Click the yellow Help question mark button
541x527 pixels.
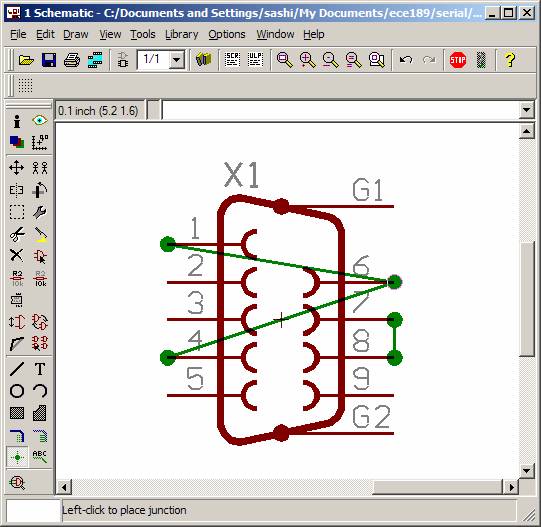510,60
